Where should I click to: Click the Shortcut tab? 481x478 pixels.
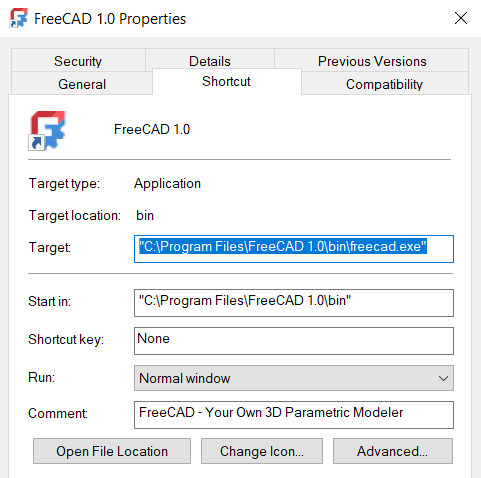[x=226, y=82]
